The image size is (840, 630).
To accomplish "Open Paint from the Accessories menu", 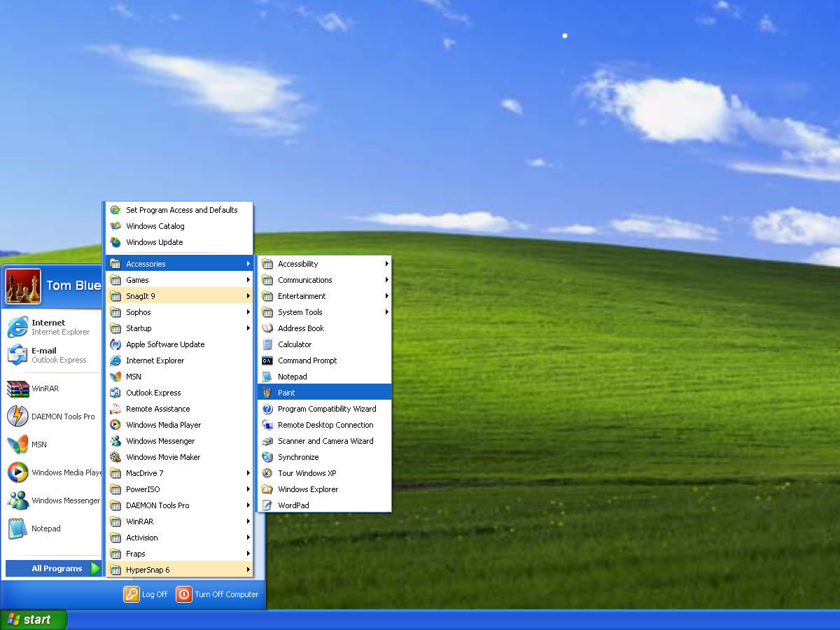I will (324, 393).
